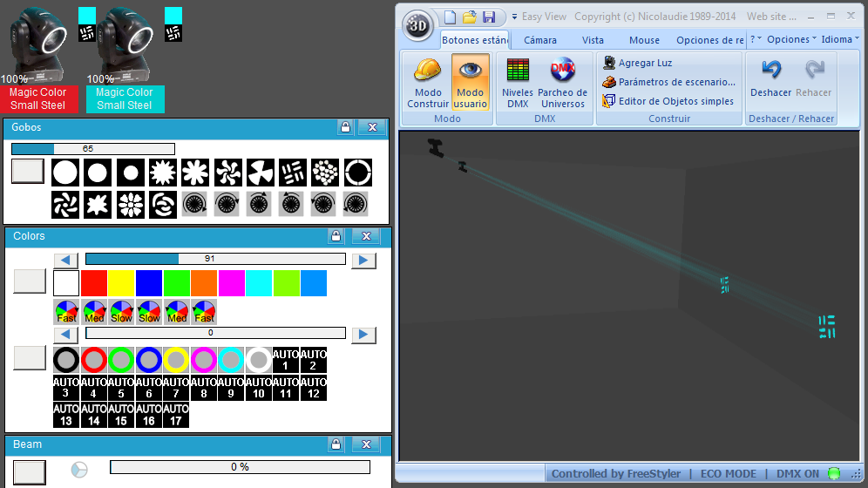Open the help question mark dropdown
This screenshot has height=488, width=868.
[756, 39]
